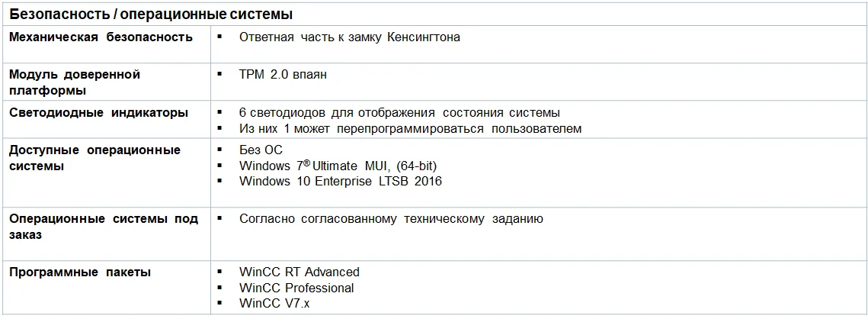Click the '6 светодиодов' status line

(x=399, y=112)
